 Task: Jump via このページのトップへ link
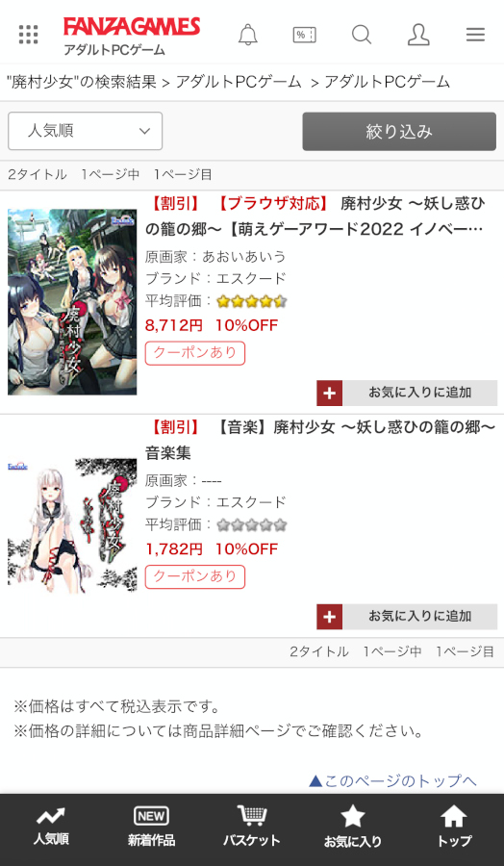pos(392,781)
